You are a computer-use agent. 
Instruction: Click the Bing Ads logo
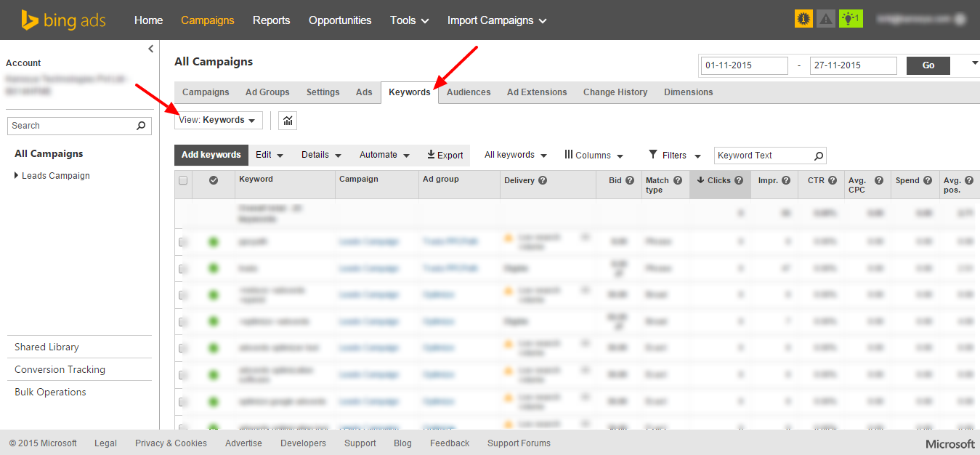click(63, 20)
